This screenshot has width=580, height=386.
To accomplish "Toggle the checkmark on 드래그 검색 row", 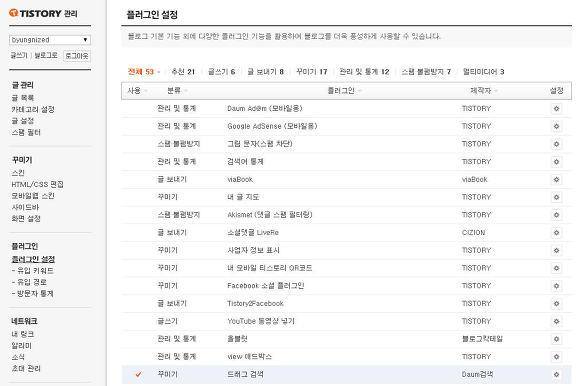I will coord(138,375).
